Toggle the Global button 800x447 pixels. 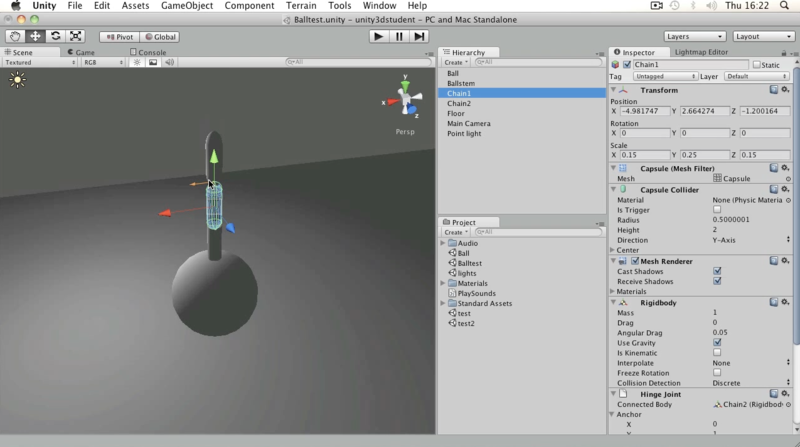pyautogui.click(x=160, y=37)
